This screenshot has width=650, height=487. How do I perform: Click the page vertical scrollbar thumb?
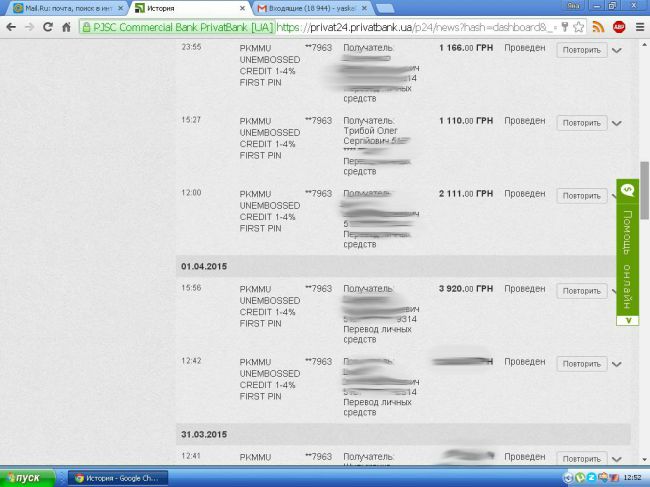[x=644, y=190]
